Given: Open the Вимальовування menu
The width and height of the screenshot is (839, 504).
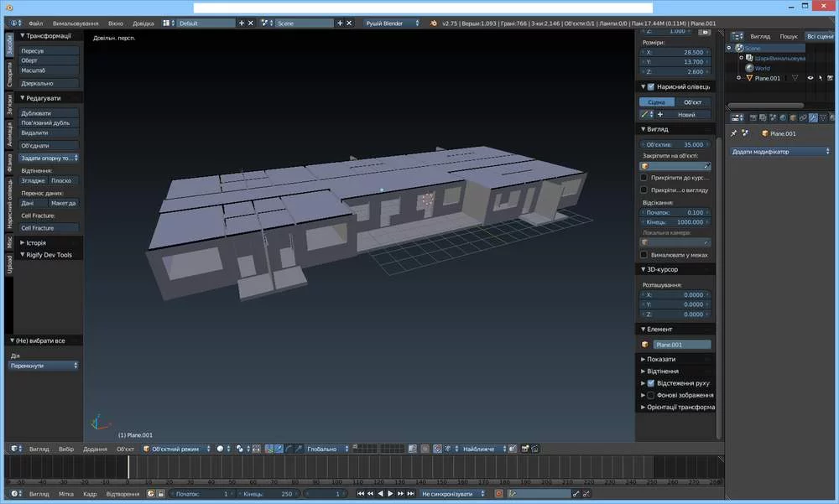Looking at the screenshot, I should click(74, 23).
